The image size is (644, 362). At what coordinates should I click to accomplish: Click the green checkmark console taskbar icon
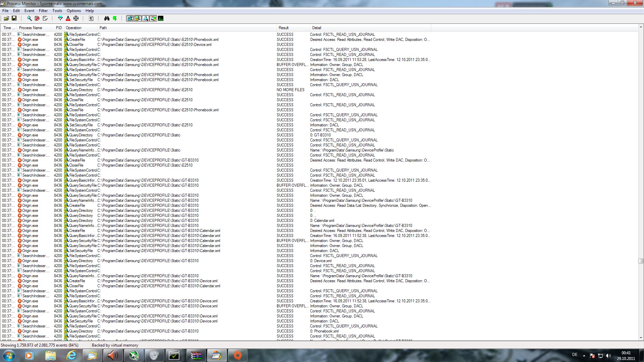[x=174, y=355]
